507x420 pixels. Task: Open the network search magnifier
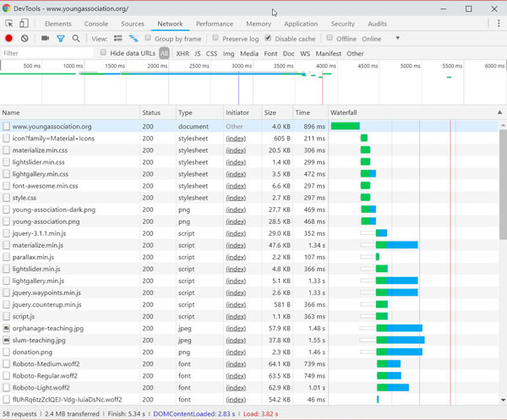76,39
